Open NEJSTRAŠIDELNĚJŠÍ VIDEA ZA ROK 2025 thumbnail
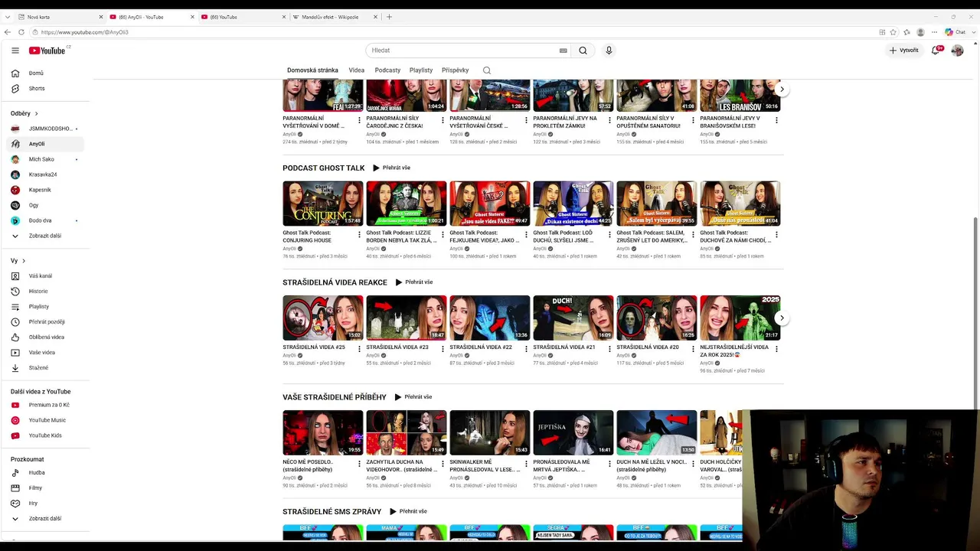Viewport: 980px width, 551px height. click(x=740, y=318)
